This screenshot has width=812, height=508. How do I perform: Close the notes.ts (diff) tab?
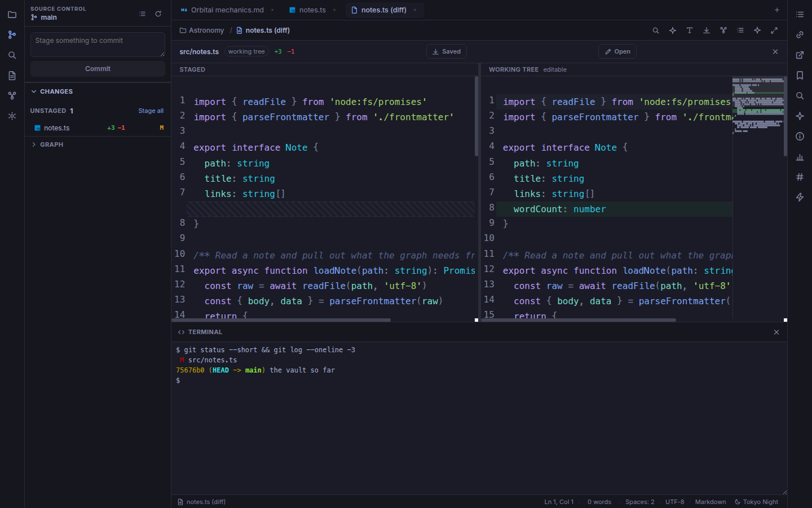click(x=415, y=10)
